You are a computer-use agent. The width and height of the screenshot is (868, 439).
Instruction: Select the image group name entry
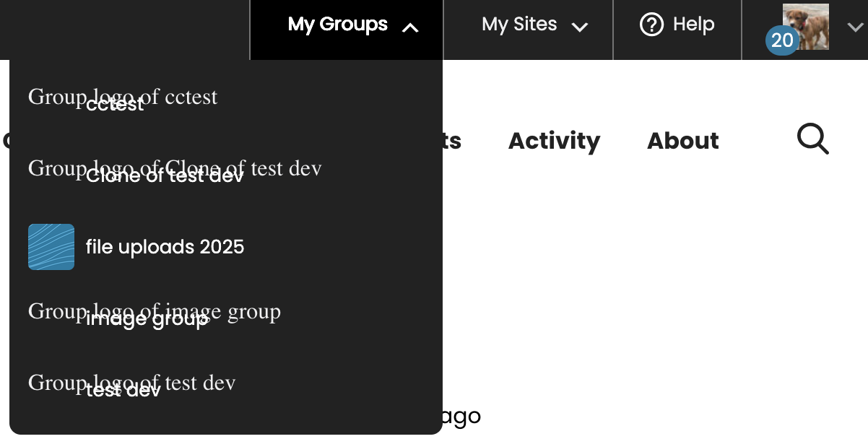point(147,320)
